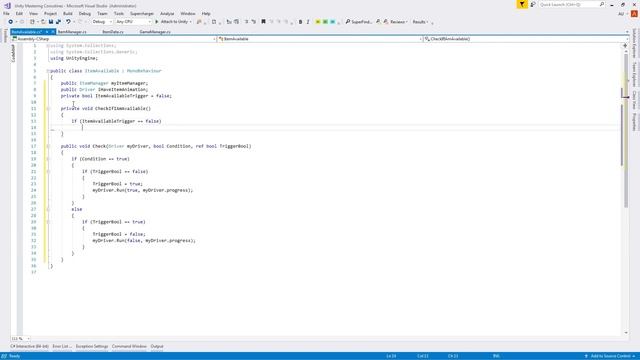Click Attach to Unity button
This screenshot has height=360, width=640.
pos(173,22)
